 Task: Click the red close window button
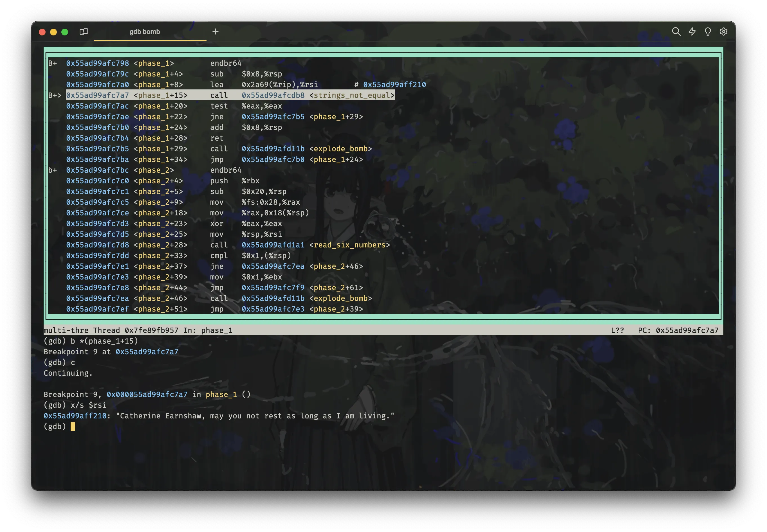[x=42, y=32]
